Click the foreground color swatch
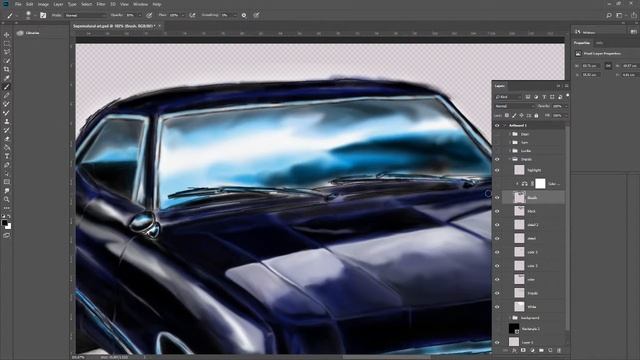 coord(4,223)
